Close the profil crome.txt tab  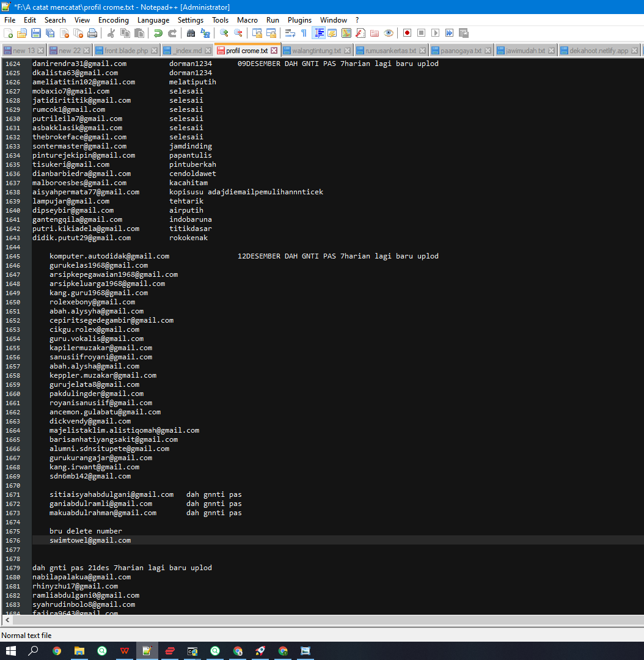point(274,51)
